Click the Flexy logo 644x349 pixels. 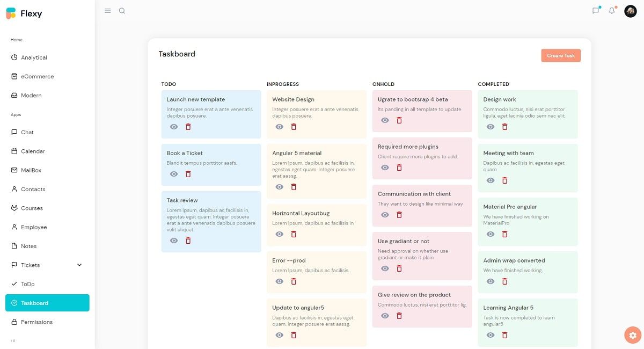coord(25,13)
